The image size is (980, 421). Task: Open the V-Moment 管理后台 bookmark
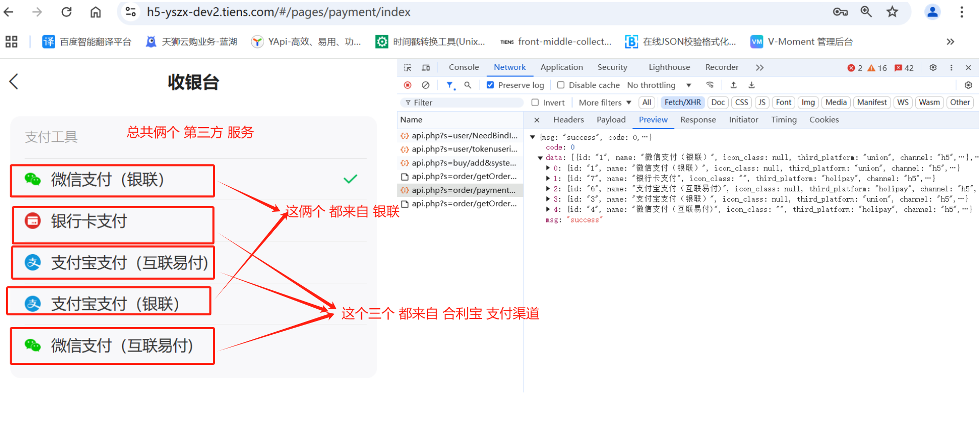[802, 42]
